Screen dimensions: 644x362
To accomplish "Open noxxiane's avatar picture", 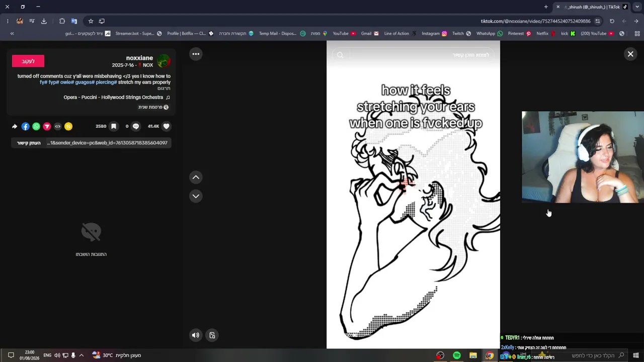I will point(164,61).
